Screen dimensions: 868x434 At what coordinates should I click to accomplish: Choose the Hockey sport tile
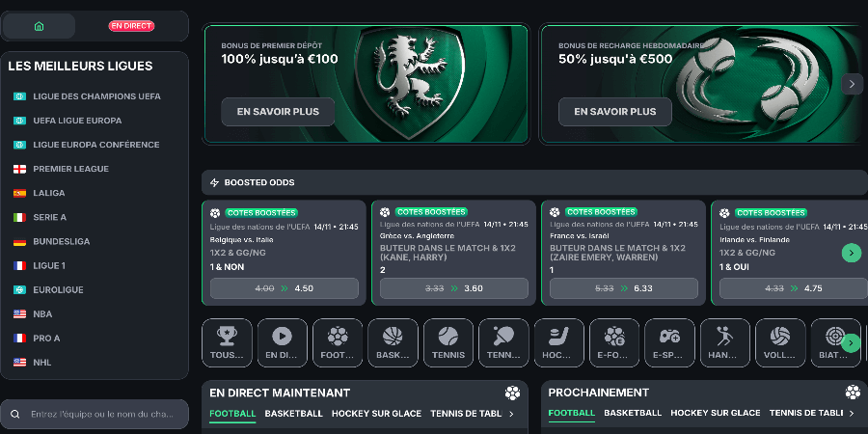coord(559,342)
